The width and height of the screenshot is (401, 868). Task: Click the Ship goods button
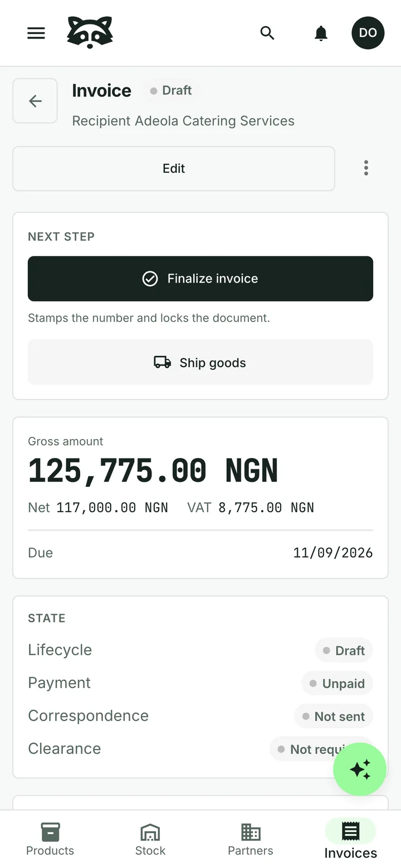click(x=200, y=363)
